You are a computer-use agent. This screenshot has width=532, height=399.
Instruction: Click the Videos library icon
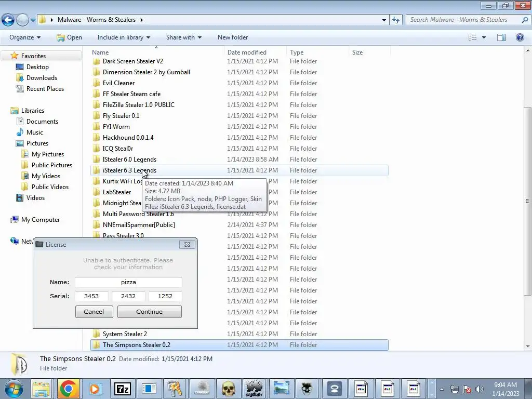tap(20, 197)
